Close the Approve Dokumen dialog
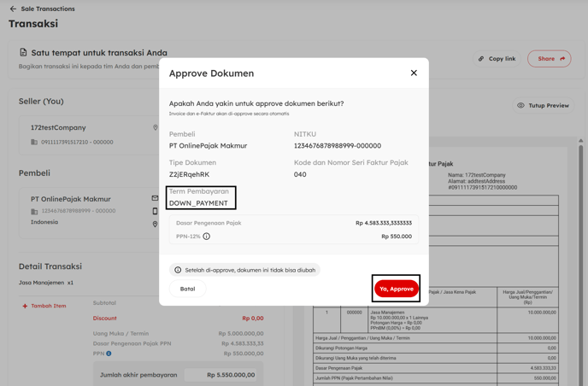Screen dimensions: 588x386 point(414,73)
